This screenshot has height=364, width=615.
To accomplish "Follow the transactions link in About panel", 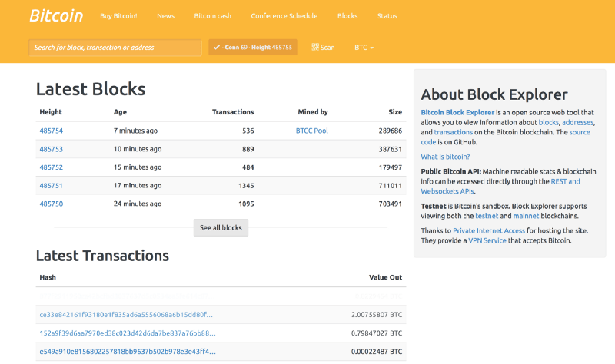I will 453,132.
